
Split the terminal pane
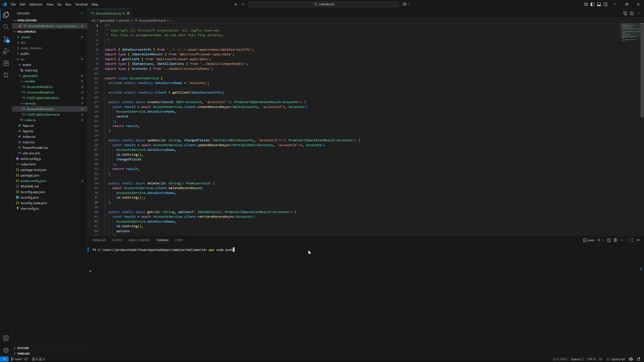tap(609, 240)
